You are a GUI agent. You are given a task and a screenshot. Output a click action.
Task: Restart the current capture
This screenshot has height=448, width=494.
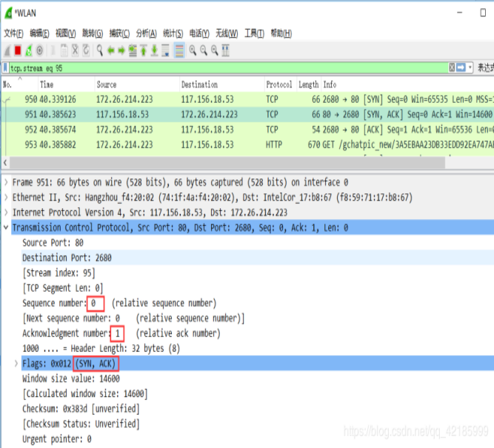(x=29, y=50)
